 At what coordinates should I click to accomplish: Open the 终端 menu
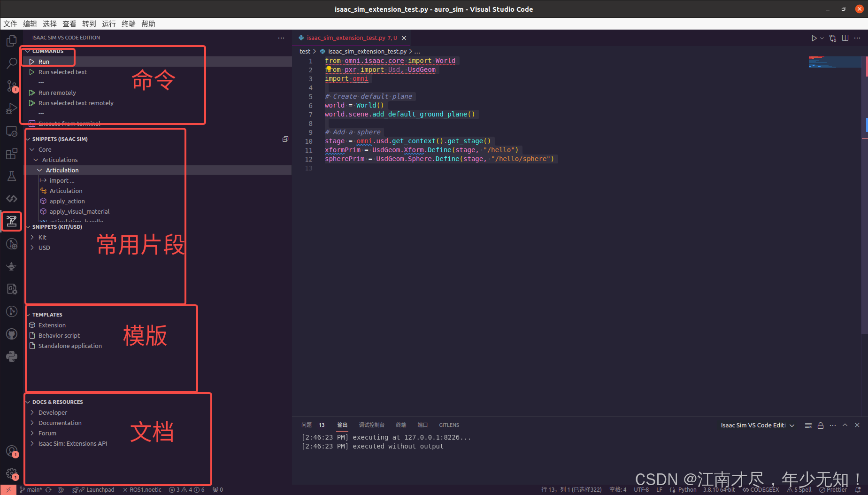coord(129,23)
